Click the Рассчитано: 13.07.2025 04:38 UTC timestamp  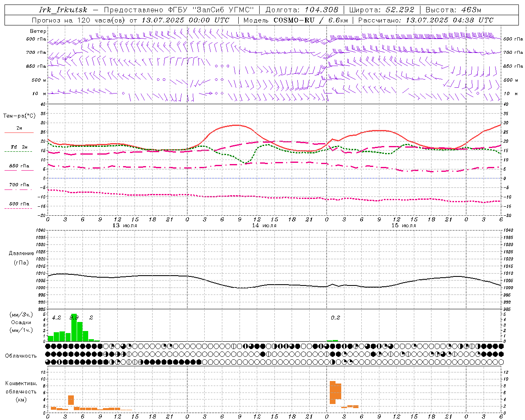[426, 20]
